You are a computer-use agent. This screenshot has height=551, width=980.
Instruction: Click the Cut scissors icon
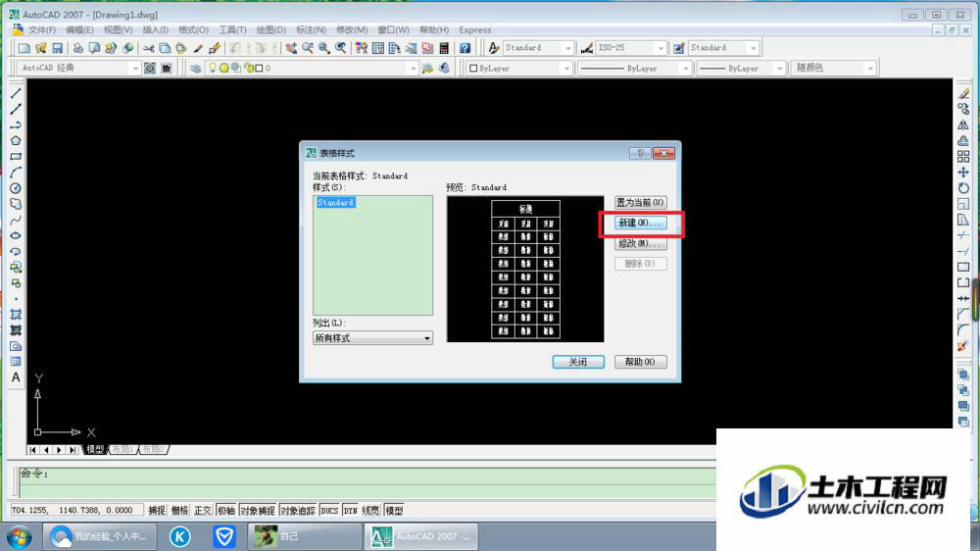point(149,48)
